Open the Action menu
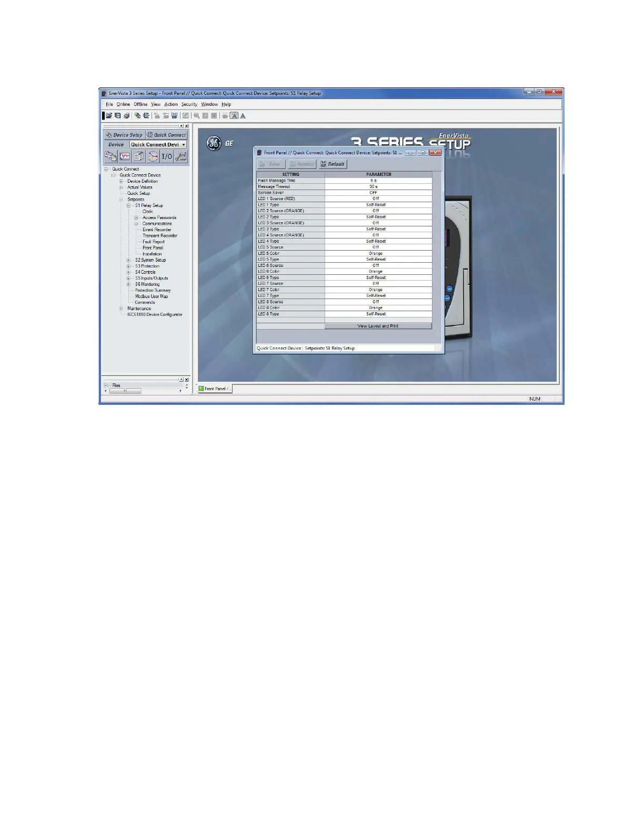The height and width of the screenshot is (834, 644). point(171,104)
